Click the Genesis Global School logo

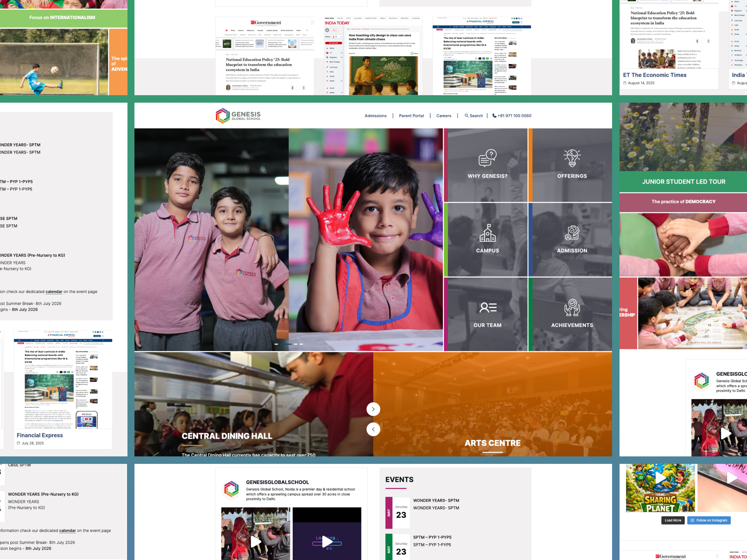click(x=238, y=116)
